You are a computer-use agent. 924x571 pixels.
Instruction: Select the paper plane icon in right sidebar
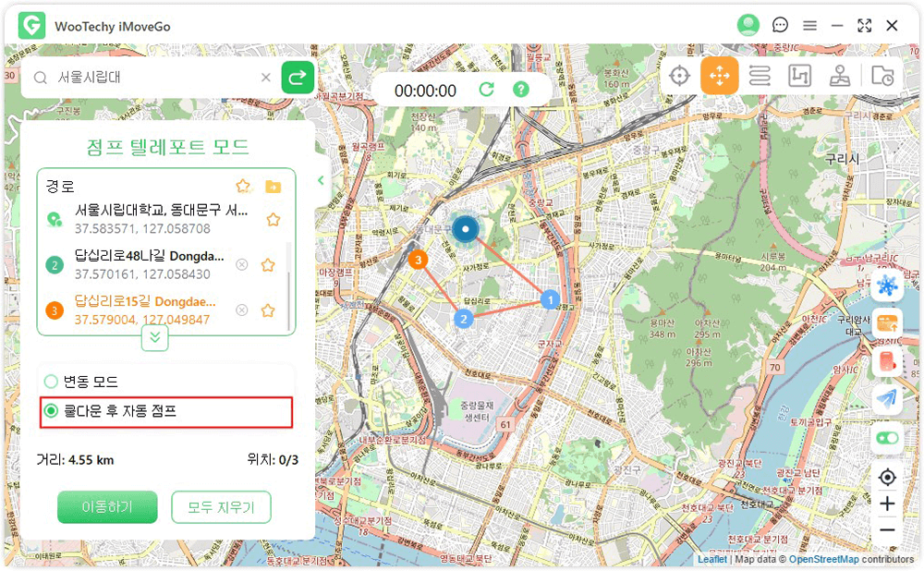886,400
